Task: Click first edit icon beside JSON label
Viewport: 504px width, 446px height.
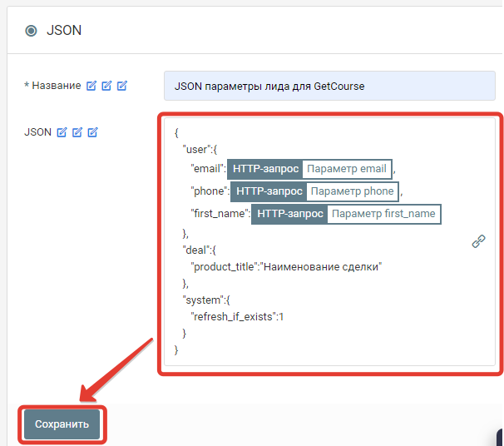Action: tap(62, 132)
